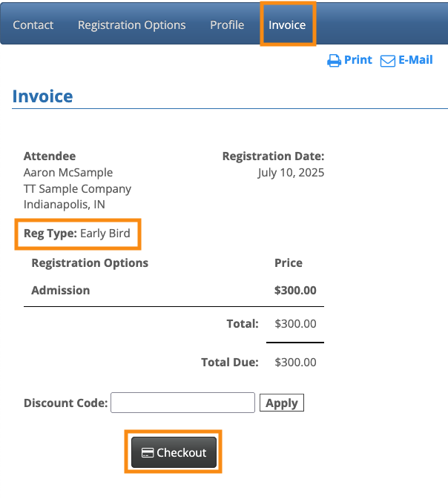Screen dimensions: 448x499
Task: Click the Total Due amount $300.00
Action: coord(295,363)
